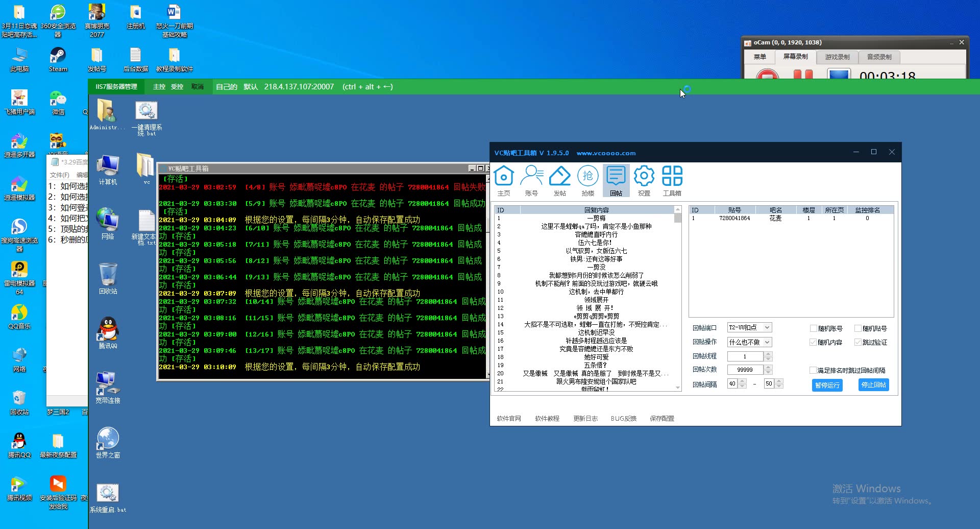Open the 发帖 posting icon
This screenshot has width=980, height=529.
coord(560,181)
